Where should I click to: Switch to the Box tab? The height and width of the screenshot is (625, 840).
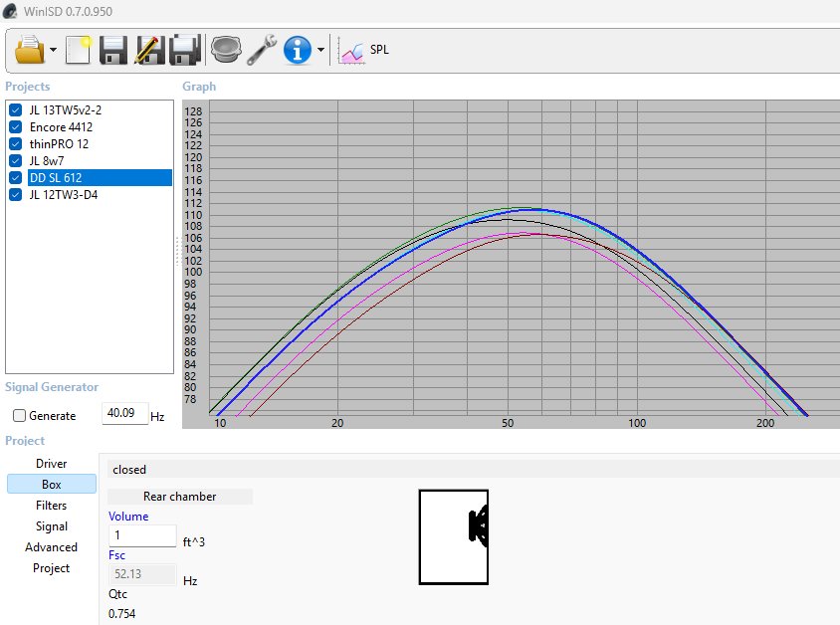52,484
